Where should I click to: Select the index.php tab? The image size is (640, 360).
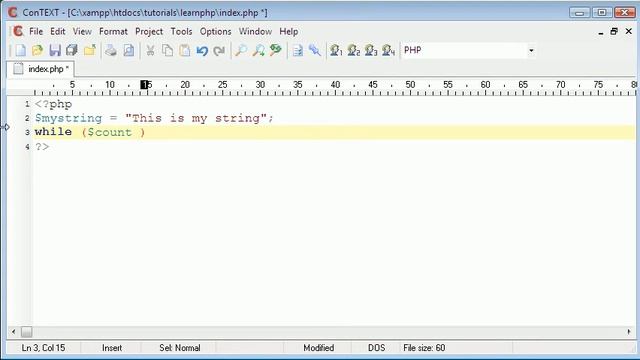41,69
